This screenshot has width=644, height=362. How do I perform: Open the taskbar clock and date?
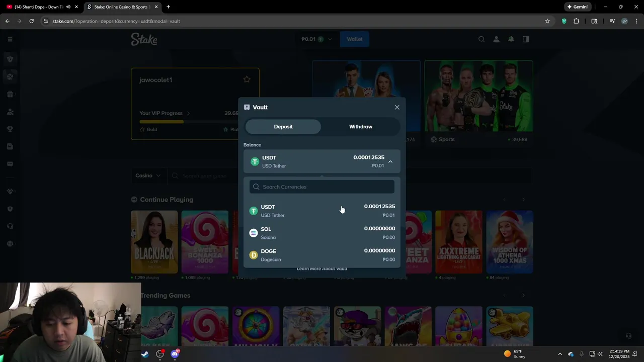tap(619, 354)
